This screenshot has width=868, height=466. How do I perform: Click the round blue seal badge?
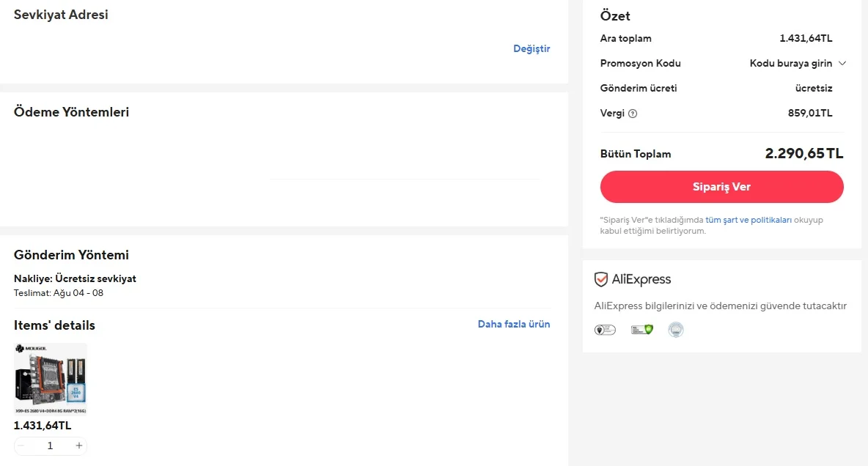pos(676,330)
